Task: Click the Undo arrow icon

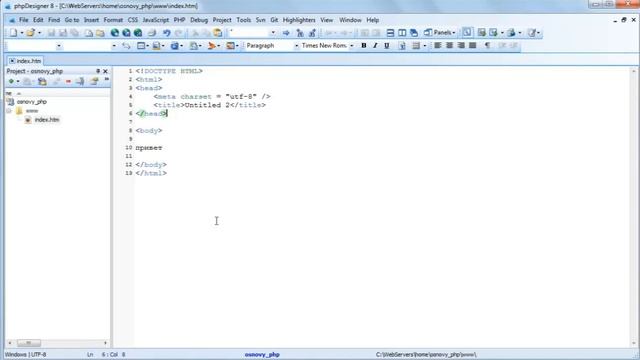Action: pyautogui.click(x=167, y=33)
